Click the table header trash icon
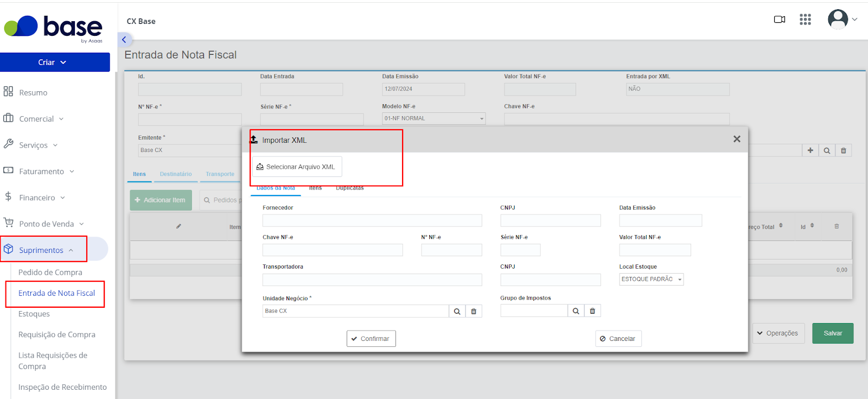The width and height of the screenshot is (868, 399). click(x=837, y=226)
